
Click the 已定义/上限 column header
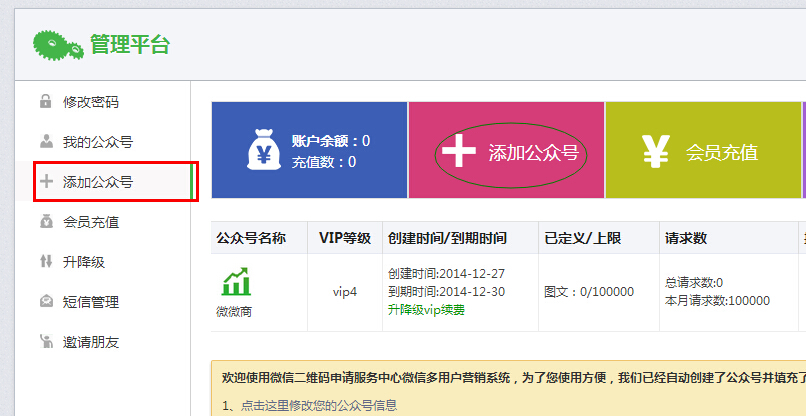(x=583, y=238)
